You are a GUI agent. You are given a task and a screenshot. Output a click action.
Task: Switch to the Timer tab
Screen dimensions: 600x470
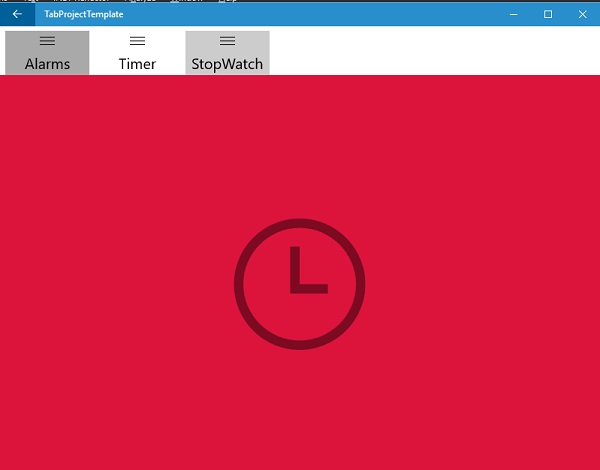point(137,53)
